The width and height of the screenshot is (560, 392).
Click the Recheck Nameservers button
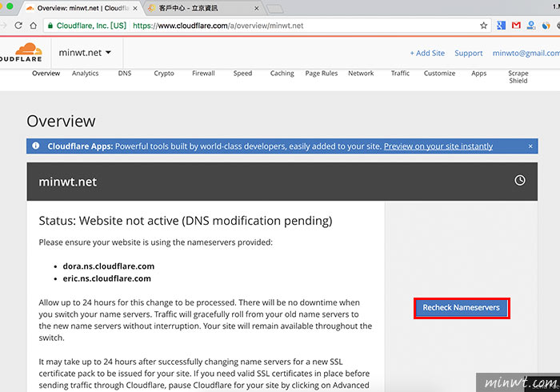[462, 308]
